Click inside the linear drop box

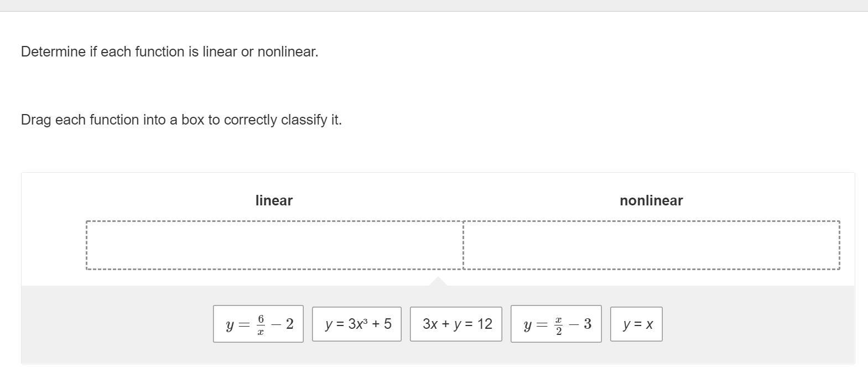pyautogui.click(x=274, y=245)
